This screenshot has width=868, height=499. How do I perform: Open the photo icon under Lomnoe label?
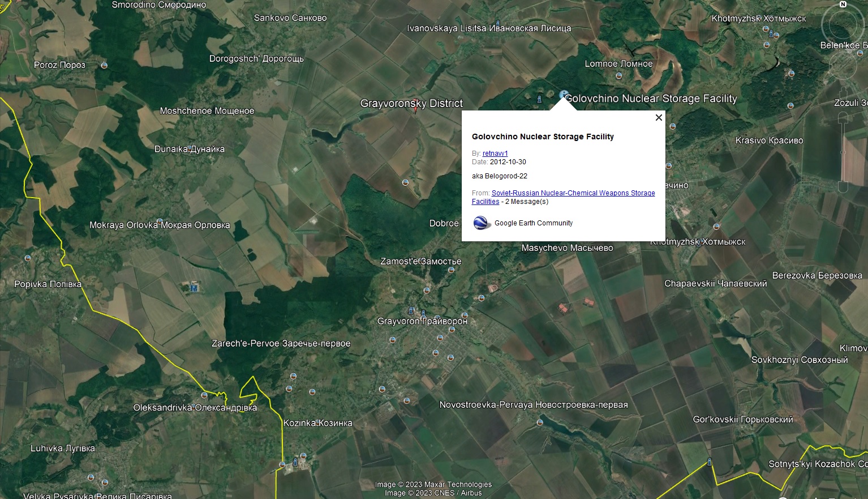(619, 75)
